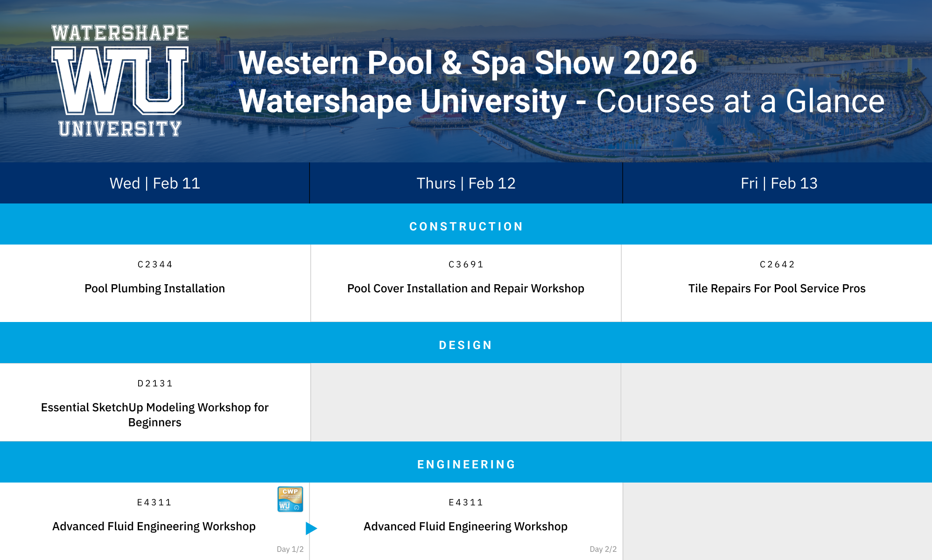Click the blue arrow linking both workshop days
The width and height of the screenshot is (932, 560).
pos(311,528)
